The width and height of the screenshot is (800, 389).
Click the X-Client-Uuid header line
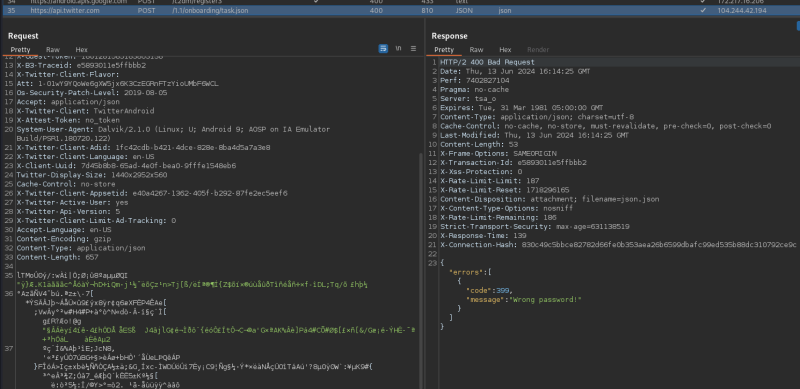(126, 166)
